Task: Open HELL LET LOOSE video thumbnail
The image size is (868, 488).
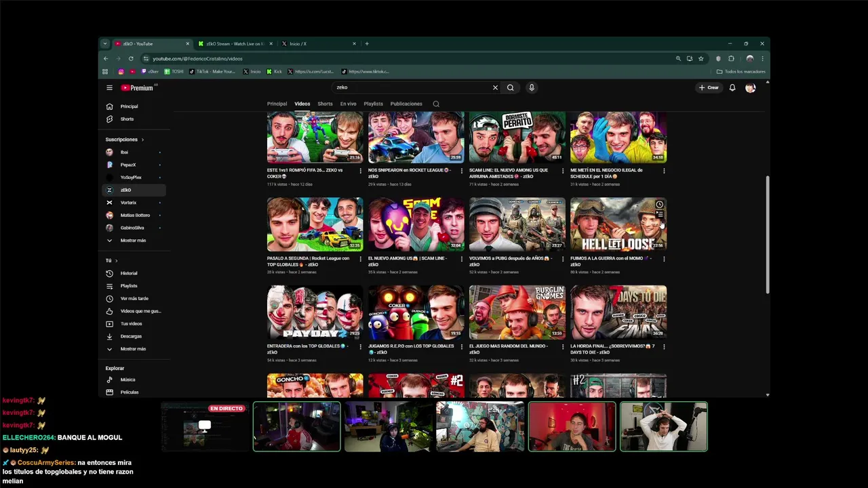Action: click(618, 224)
